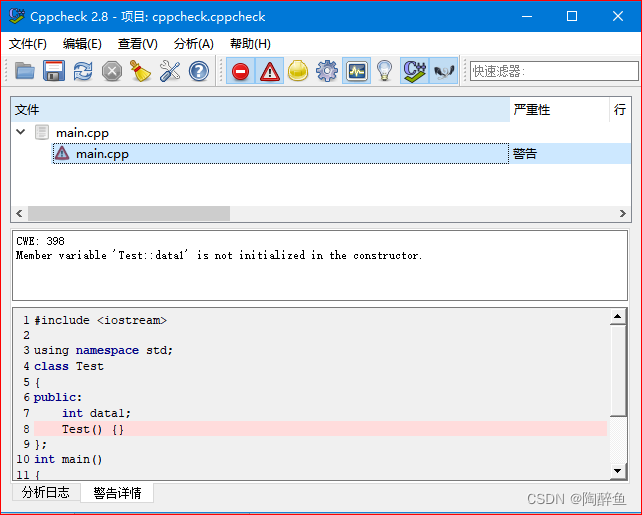Maximize the Cppcheck window

[572, 16]
